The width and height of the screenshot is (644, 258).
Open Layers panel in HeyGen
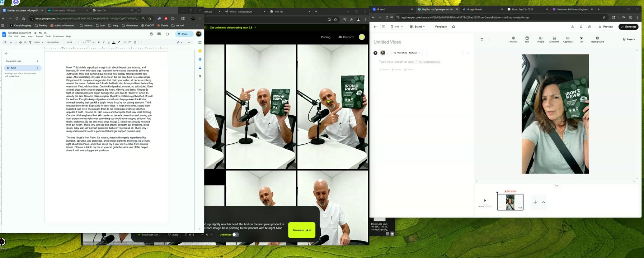[629, 39]
